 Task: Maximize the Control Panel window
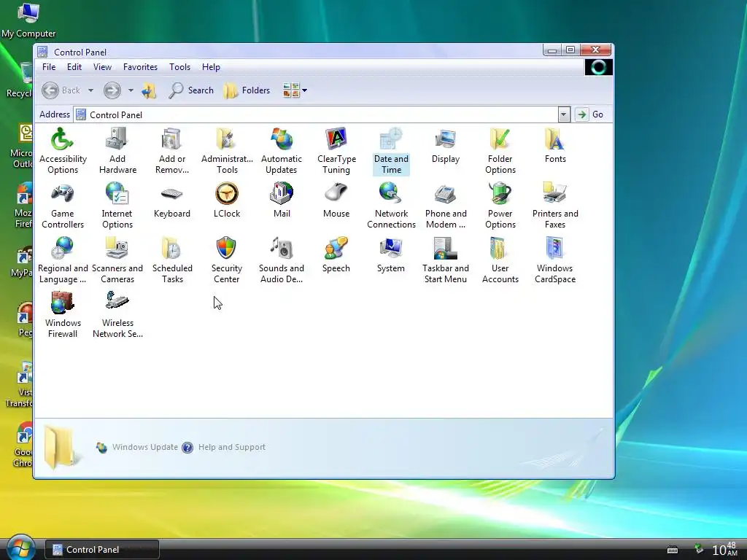tap(570, 50)
